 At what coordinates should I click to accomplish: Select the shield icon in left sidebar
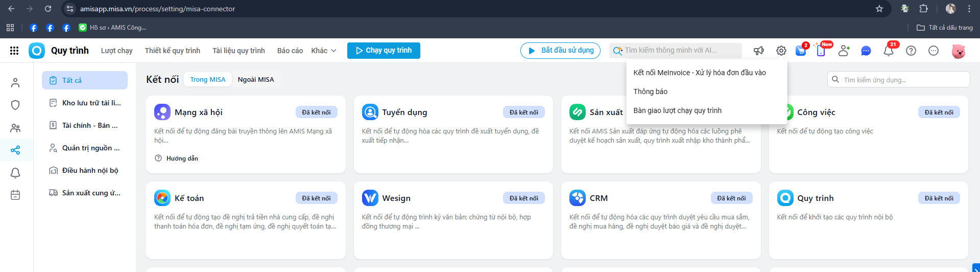[x=15, y=105]
